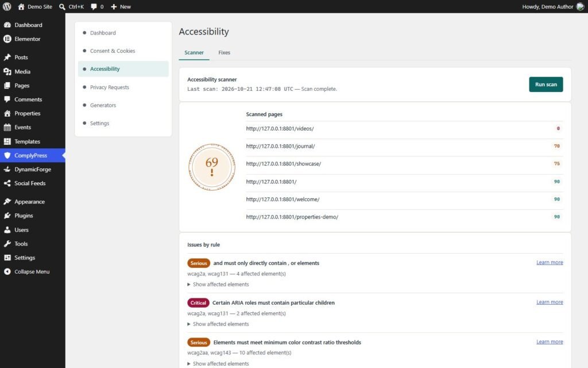Open Users icon in sidebar

click(7, 229)
